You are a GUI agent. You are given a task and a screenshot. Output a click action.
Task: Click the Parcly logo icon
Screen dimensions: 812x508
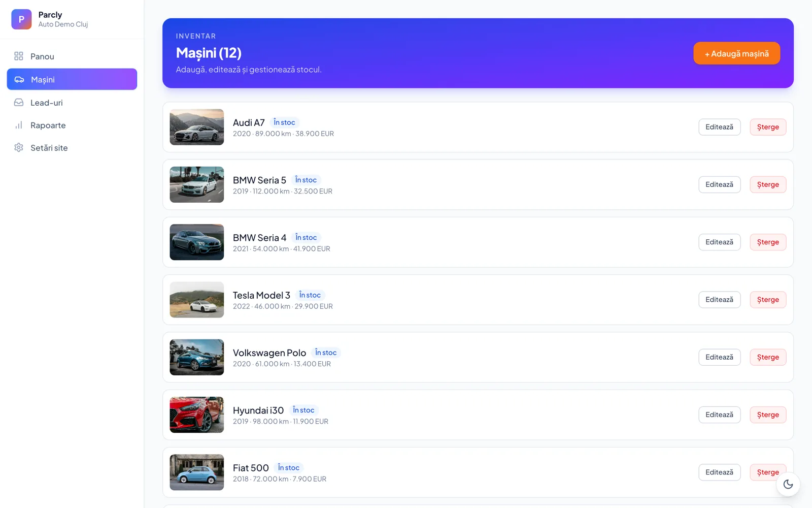[x=21, y=19]
